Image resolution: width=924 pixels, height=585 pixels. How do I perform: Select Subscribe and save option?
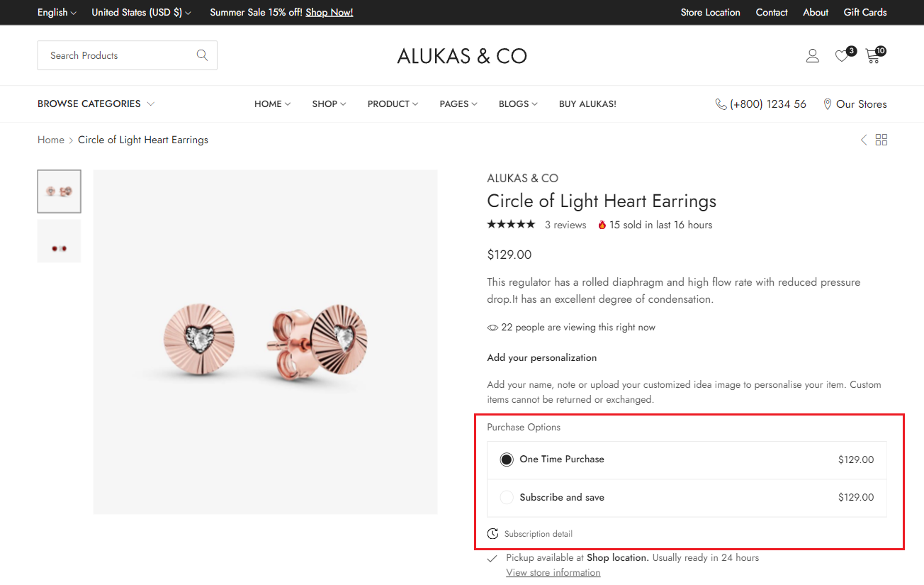coord(507,498)
